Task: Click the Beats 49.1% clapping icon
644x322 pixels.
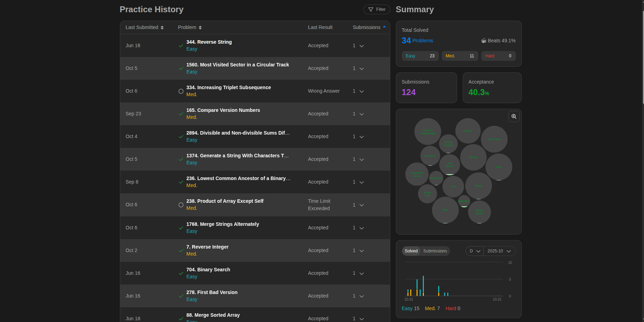Action: [484, 41]
